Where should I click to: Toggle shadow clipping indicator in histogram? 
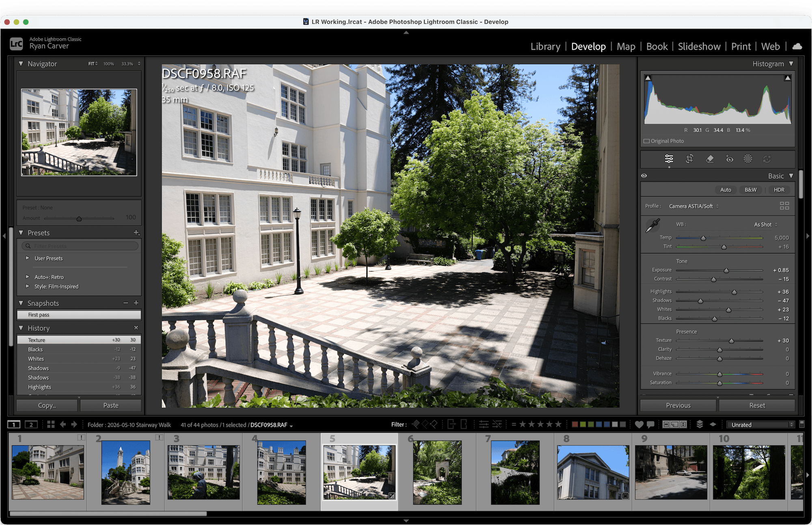point(648,78)
